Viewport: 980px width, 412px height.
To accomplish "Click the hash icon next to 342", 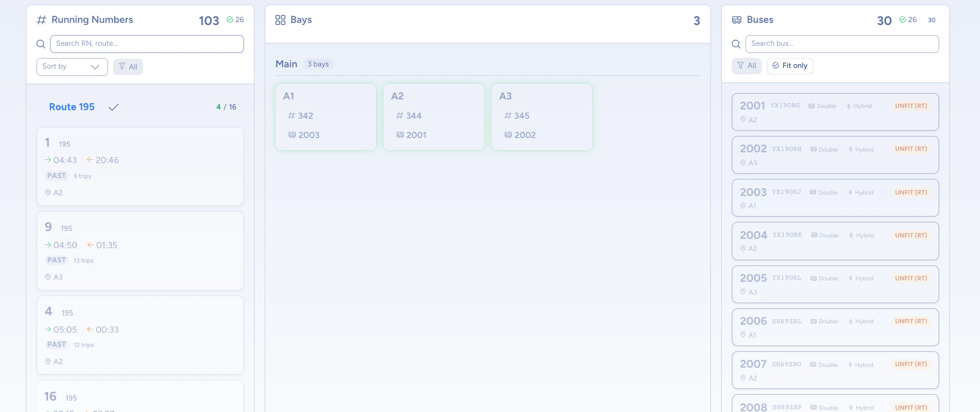I will tap(291, 115).
